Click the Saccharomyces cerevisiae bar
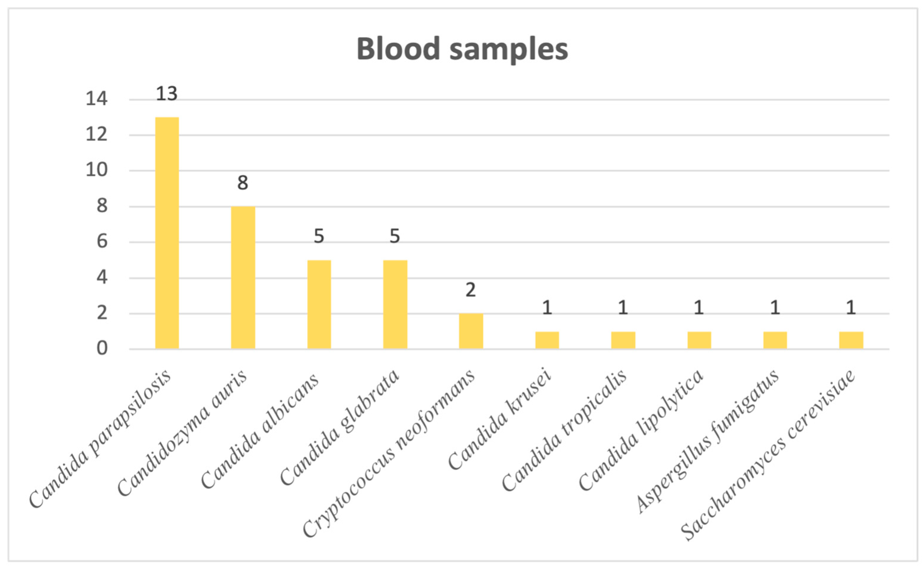This screenshot has height=569, width=924. 850,340
